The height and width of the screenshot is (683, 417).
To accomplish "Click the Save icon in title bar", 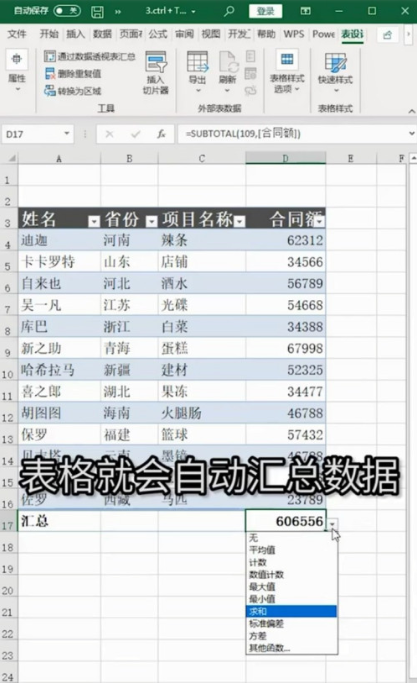I will pos(97,11).
